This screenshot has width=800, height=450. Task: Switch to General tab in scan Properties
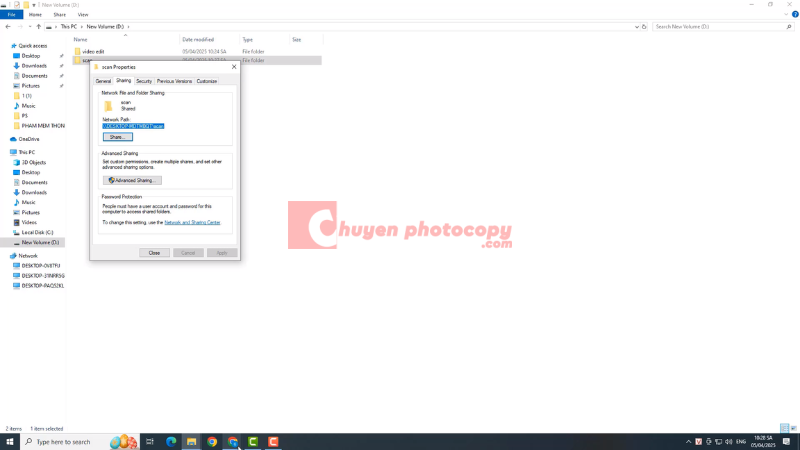[103, 81]
